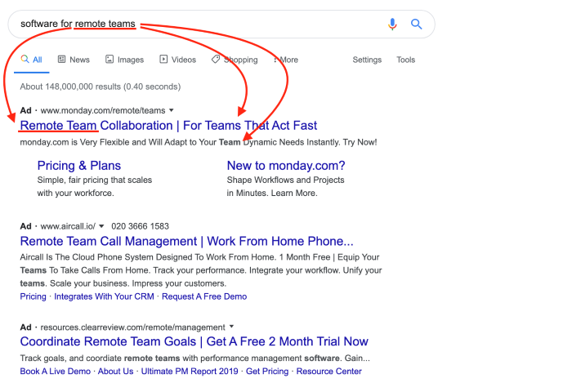Start a voice search with the microphone icon
Viewport: 572px width, 392px height.
pos(392,24)
